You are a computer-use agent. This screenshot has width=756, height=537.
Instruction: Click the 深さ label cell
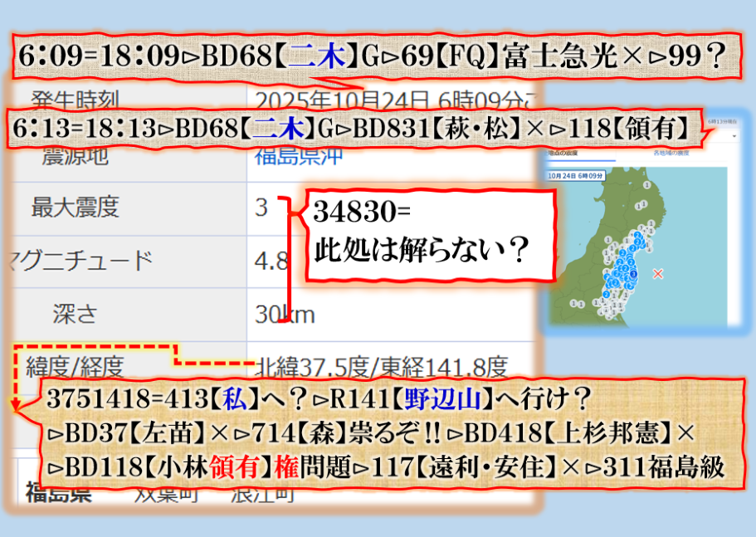75,314
